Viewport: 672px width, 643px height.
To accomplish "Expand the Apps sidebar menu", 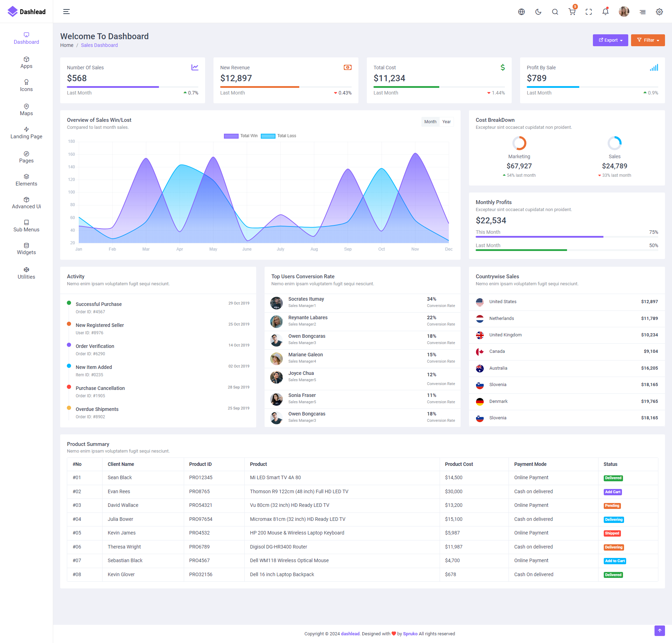I will click(x=26, y=62).
